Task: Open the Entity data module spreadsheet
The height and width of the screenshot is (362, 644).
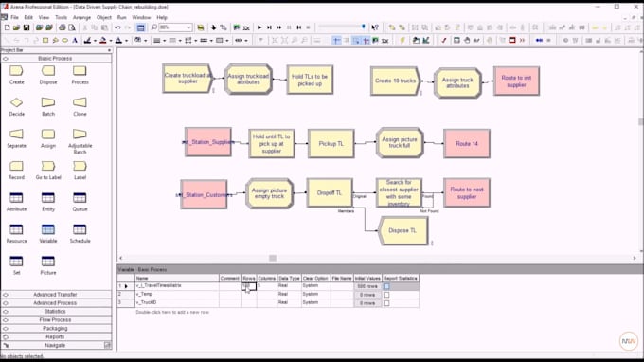Action: click(48, 198)
